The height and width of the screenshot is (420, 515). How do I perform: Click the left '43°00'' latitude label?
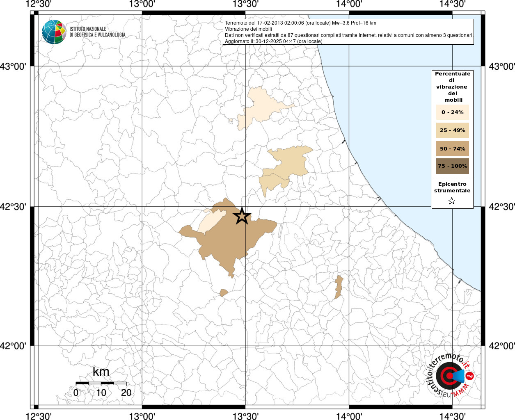pyautogui.click(x=13, y=66)
